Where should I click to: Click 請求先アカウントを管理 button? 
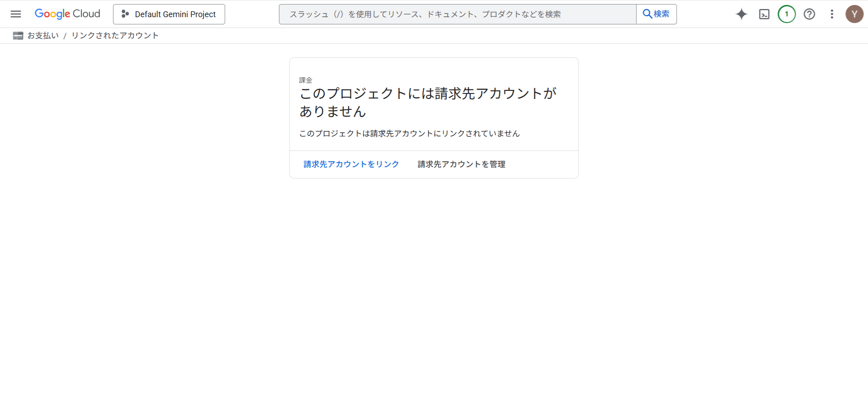461,164
